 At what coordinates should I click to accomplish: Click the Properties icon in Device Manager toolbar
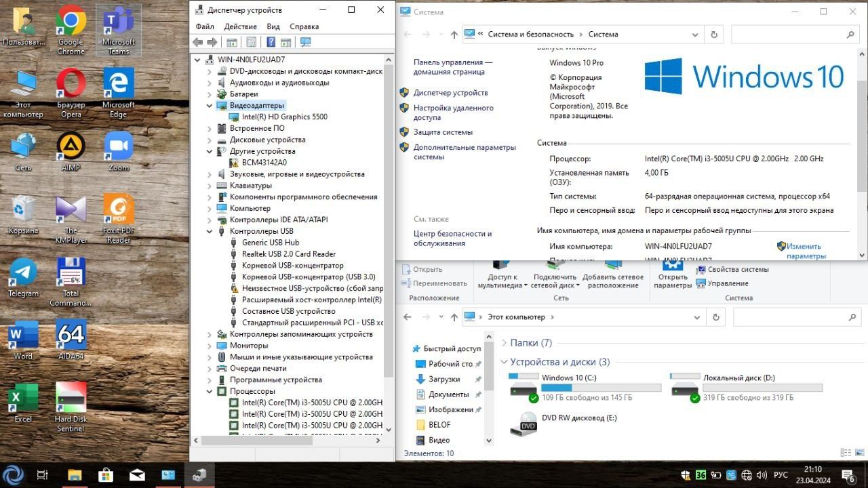(252, 42)
